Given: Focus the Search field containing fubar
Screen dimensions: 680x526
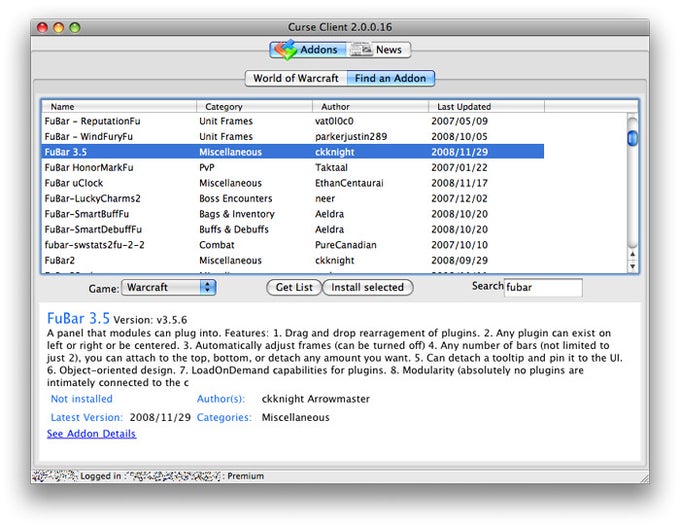Looking at the screenshot, I should point(543,288).
